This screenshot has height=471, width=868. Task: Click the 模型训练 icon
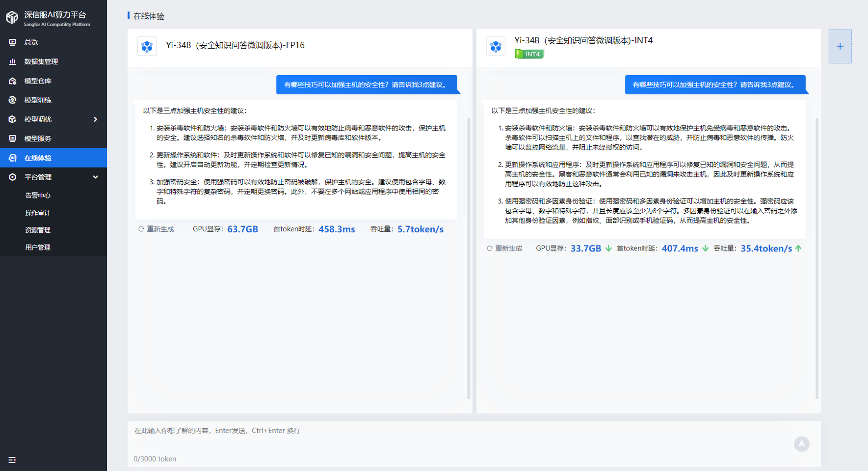coord(13,100)
